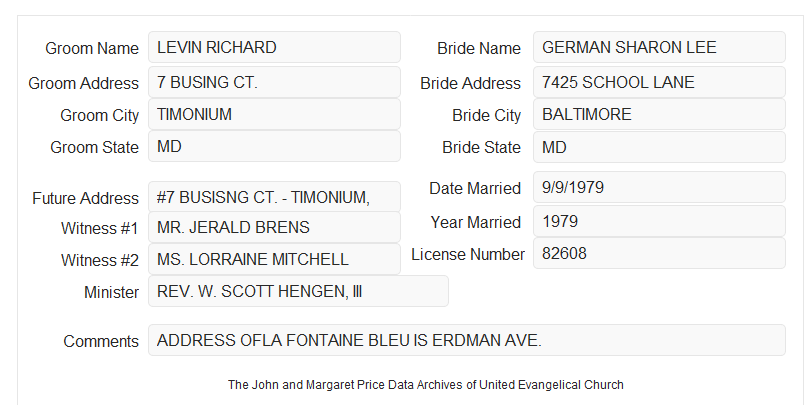Focus the Bride State field
The image size is (805, 405).
(659, 147)
